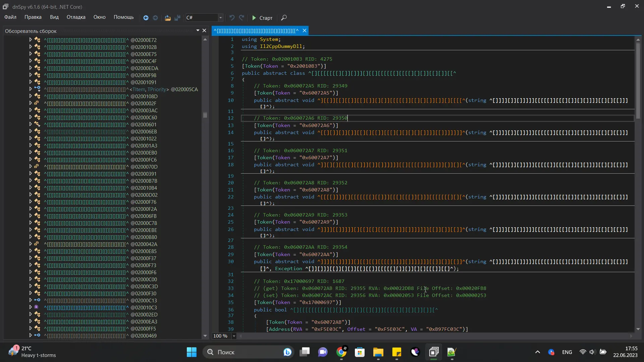Expand tree node @02000E72
The width and height of the screenshot is (644, 362).
pos(31,40)
